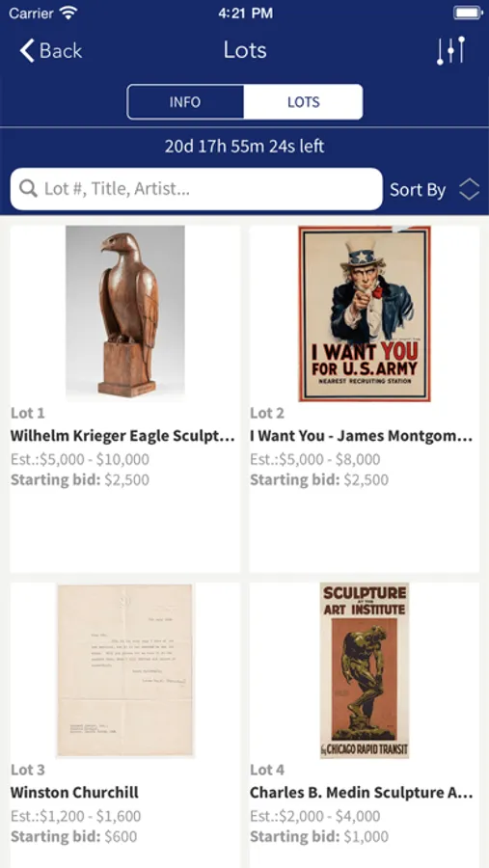Open the Sculpture Art Institute poster image

pos(365,670)
